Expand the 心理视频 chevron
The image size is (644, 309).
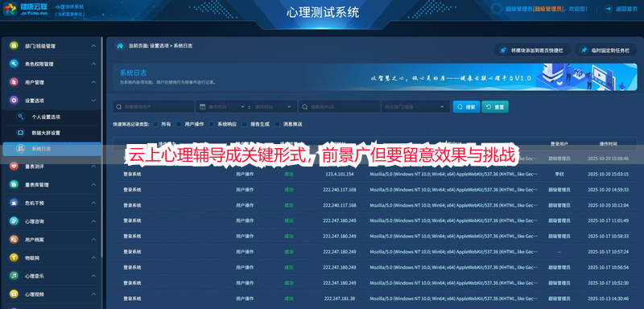coord(93,294)
